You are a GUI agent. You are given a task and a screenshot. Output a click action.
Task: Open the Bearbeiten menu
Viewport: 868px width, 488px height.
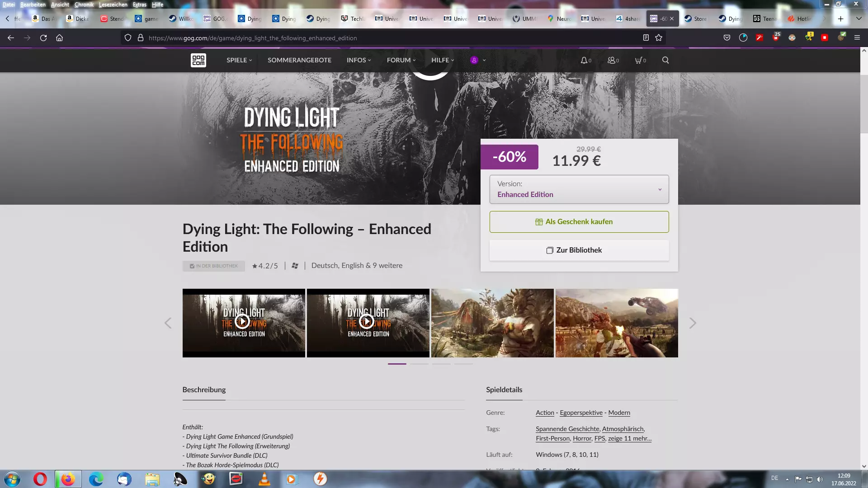(x=33, y=5)
